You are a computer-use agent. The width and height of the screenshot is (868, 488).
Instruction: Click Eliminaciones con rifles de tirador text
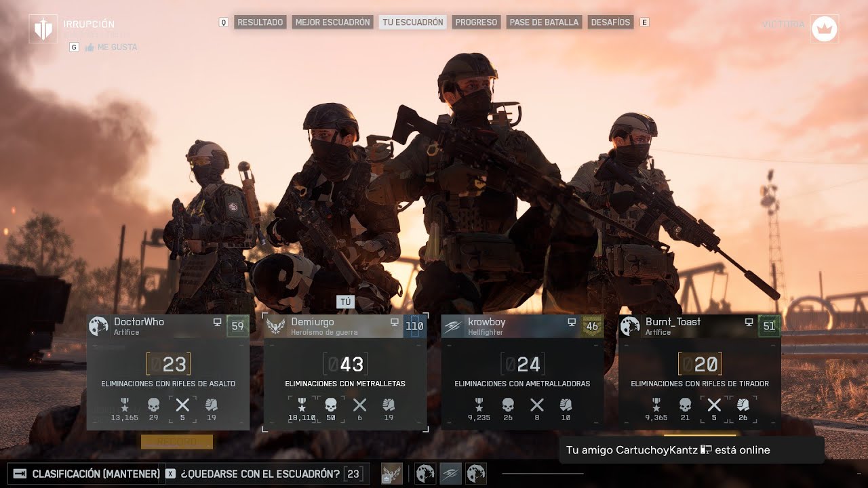tap(700, 384)
